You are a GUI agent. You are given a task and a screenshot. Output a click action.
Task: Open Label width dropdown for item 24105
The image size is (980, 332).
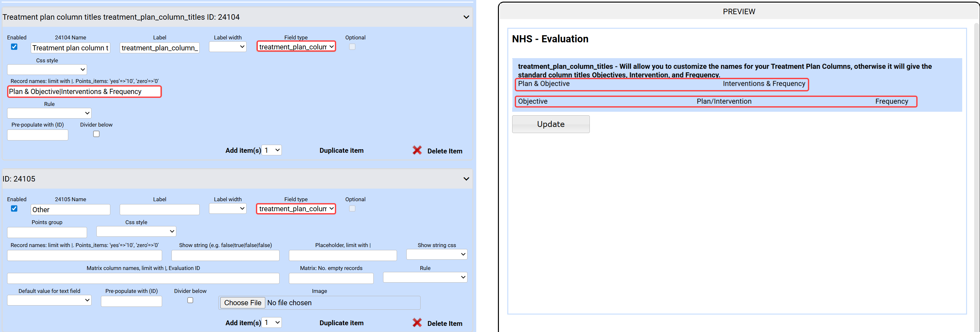[x=227, y=209]
